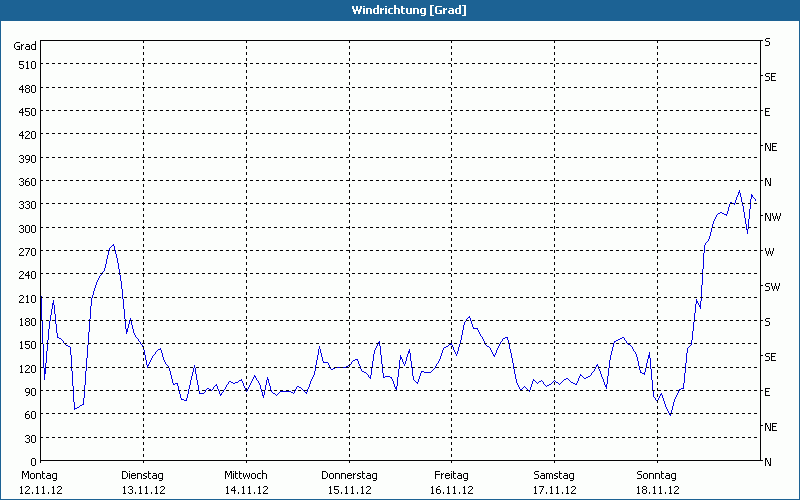Click the 360 y-axis value
Image resolution: width=800 pixels, height=500 pixels.
click(28, 182)
